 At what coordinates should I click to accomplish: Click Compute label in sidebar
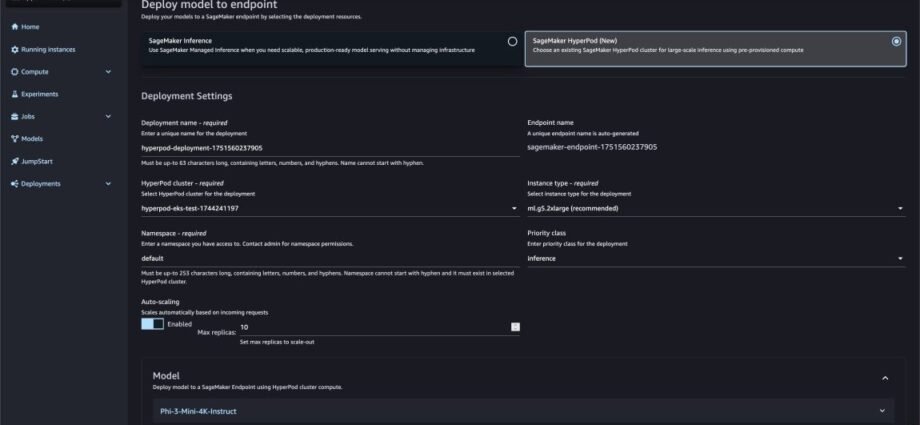[35, 72]
